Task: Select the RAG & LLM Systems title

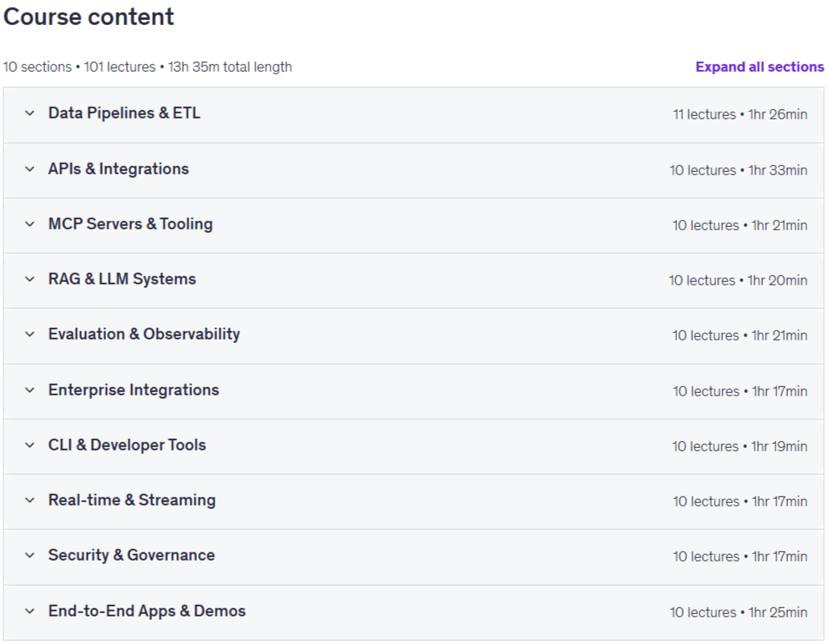Action: (x=122, y=279)
